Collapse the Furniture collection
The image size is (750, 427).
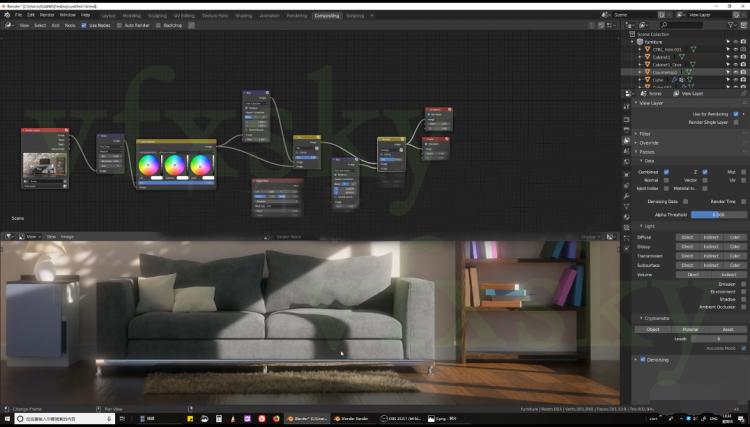(633, 42)
